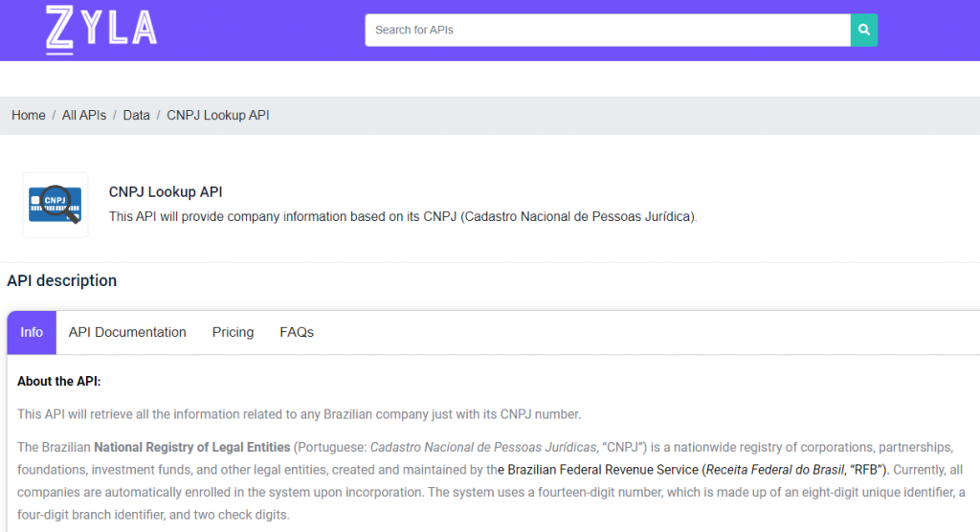The width and height of the screenshot is (980, 532).
Task: Click italic 'Receita Federal do Brasil' text
Action: click(774, 470)
